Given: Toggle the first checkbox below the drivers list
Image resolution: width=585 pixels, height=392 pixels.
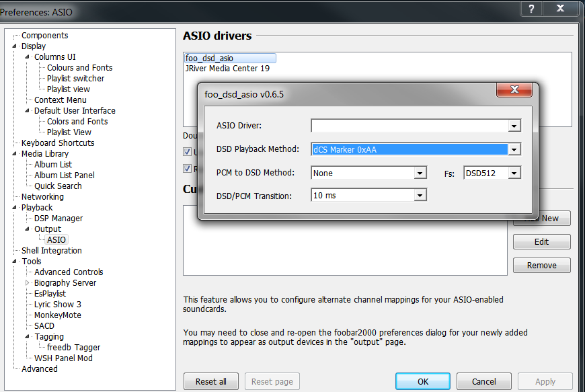Looking at the screenshot, I should click(188, 151).
